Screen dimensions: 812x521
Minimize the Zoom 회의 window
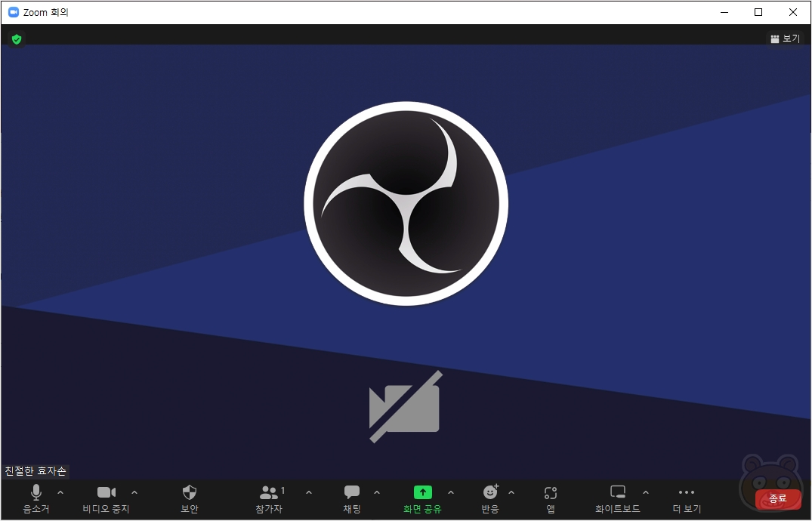coord(724,12)
